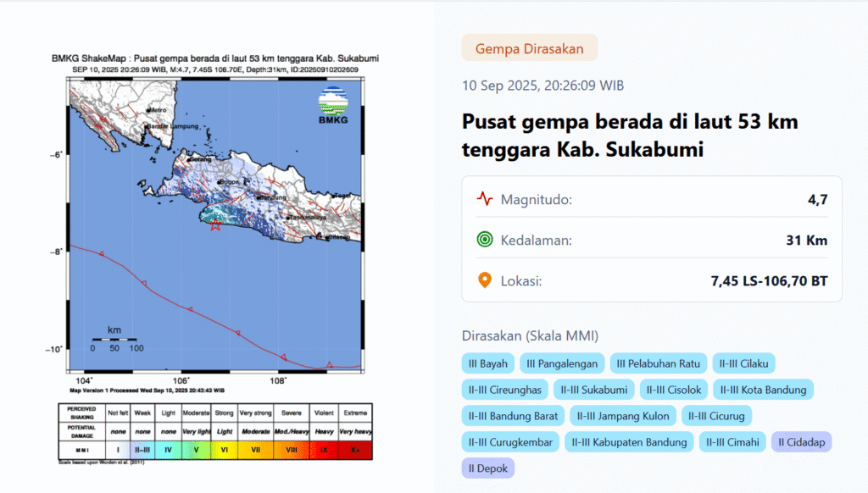
Task: Select the III Pangalengan chip
Action: (562, 363)
